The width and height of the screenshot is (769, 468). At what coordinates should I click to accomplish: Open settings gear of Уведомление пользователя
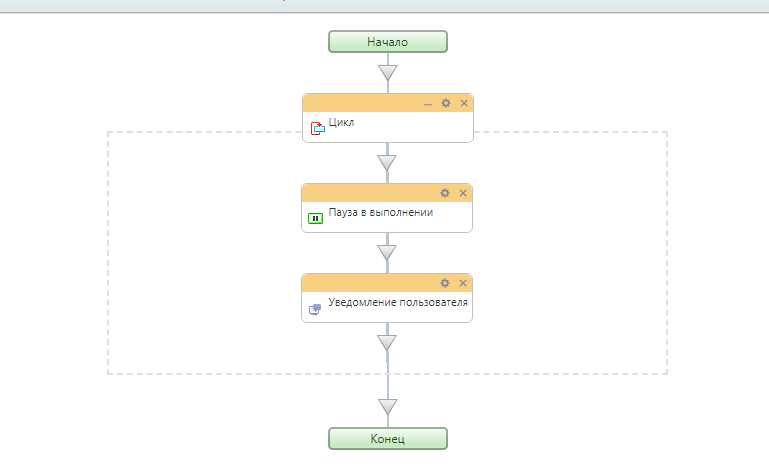coord(444,283)
